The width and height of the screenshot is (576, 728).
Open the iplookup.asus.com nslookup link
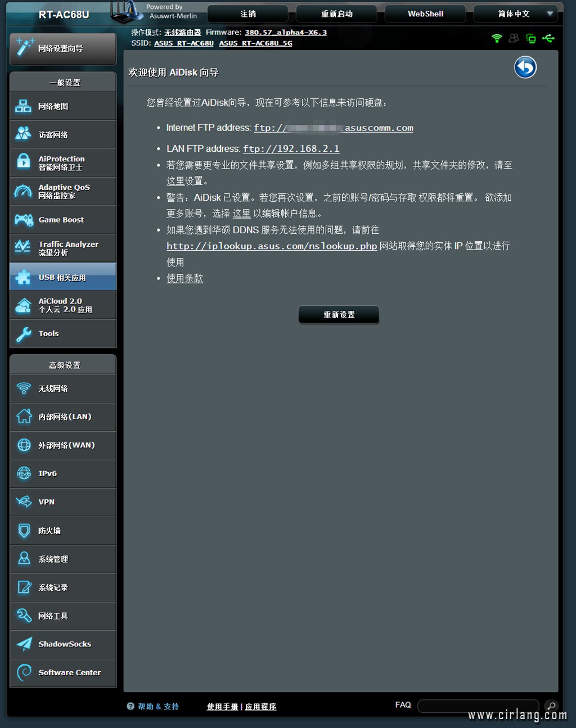272,246
